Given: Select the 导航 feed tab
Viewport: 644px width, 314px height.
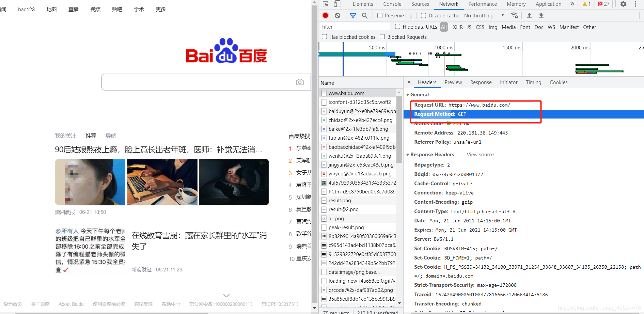Looking at the screenshot, I should (111, 136).
